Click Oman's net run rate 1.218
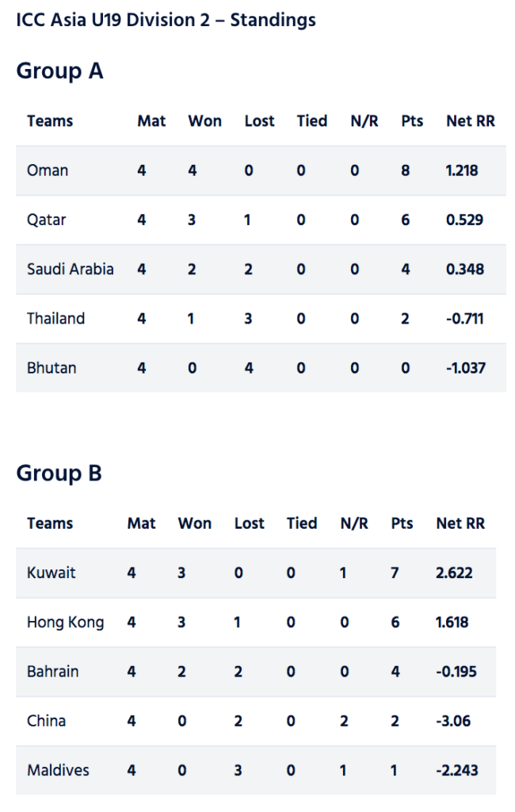 coord(462,171)
